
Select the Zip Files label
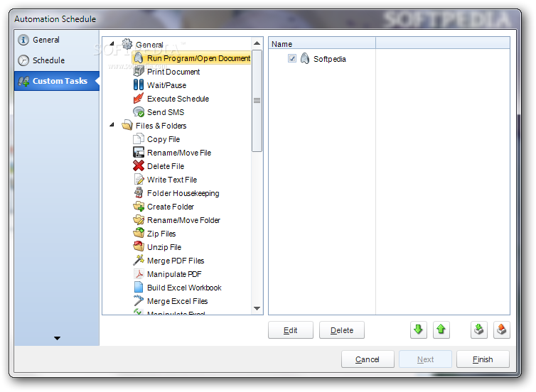click(161, 234)
